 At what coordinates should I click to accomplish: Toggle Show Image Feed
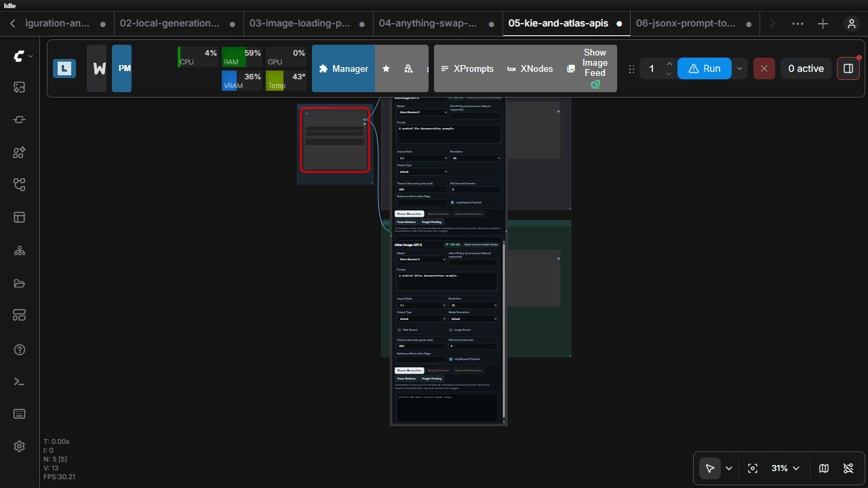click(586, 68)
